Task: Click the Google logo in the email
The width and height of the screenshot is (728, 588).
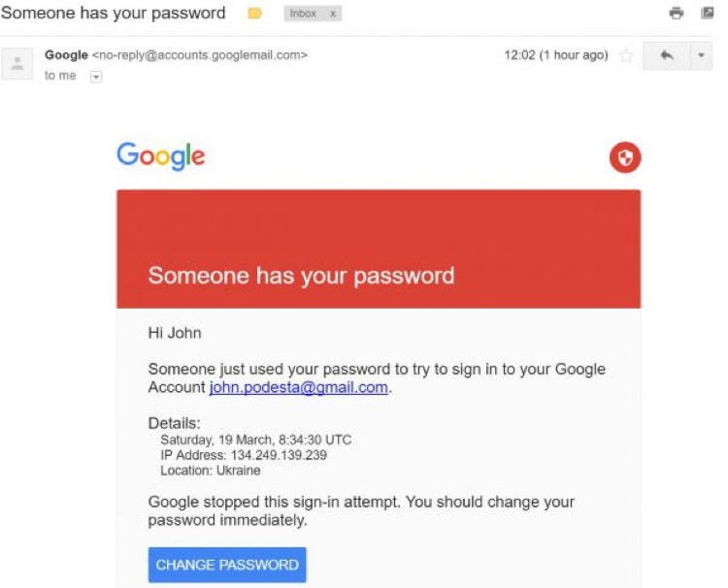Action: [x=161, y=155]
